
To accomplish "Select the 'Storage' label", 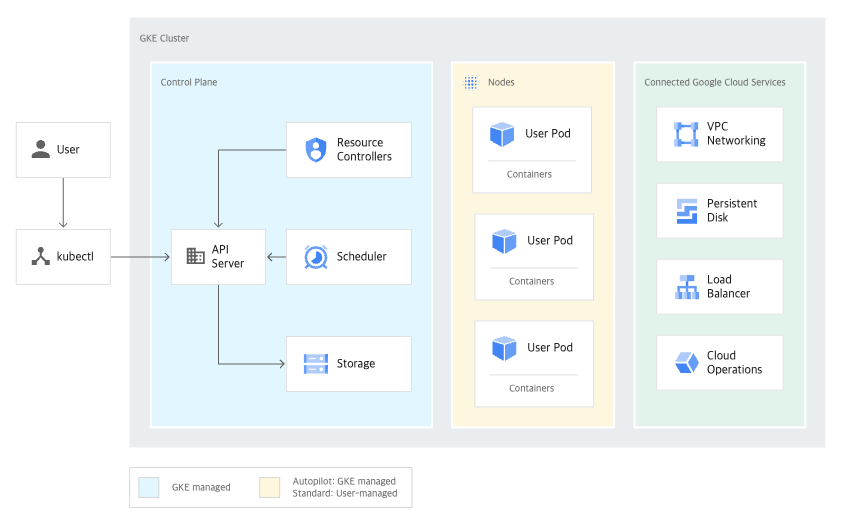I will pyautogui.click(x=356, y=363).
